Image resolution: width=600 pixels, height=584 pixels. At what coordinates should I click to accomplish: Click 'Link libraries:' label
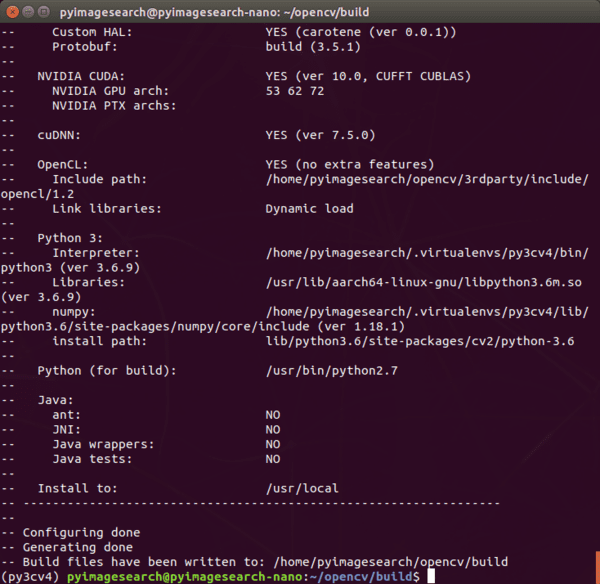click(107, 209)
